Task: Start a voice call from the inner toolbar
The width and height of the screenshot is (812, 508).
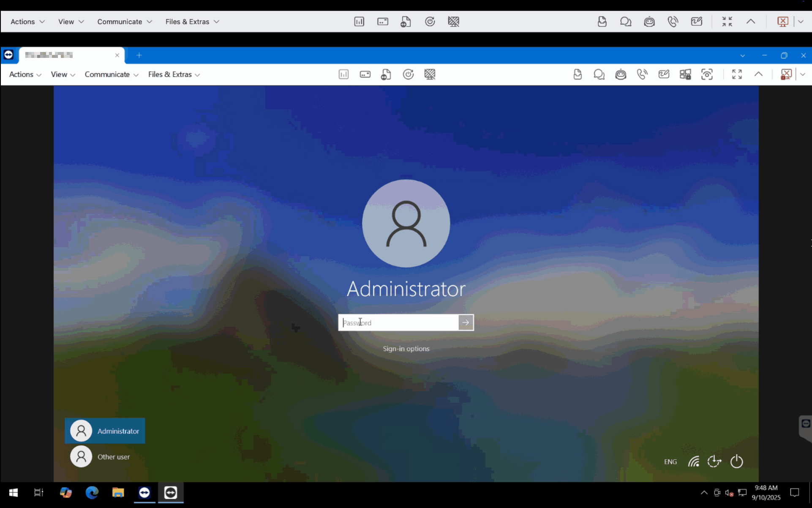Action: click(x=642, y=74)
